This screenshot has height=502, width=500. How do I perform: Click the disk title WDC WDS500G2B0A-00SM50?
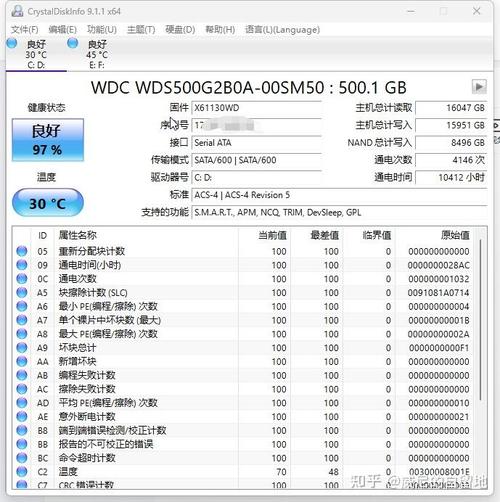207,88
